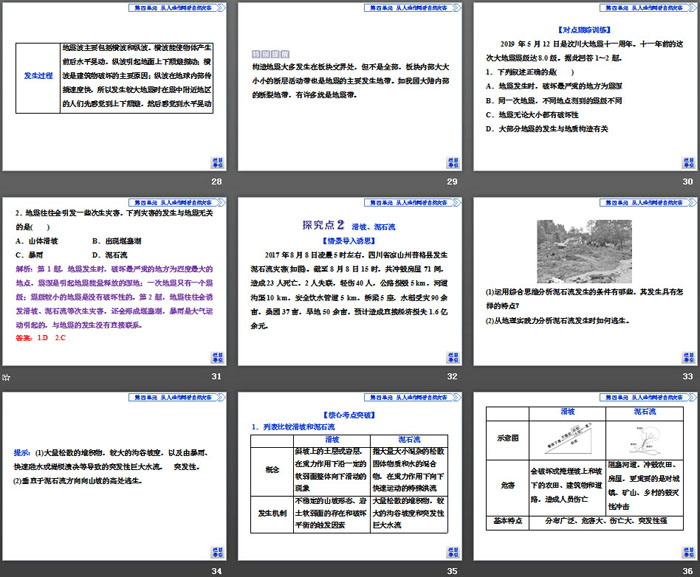Click the 栏目导引 icon on slide 36

pos(688,552)
